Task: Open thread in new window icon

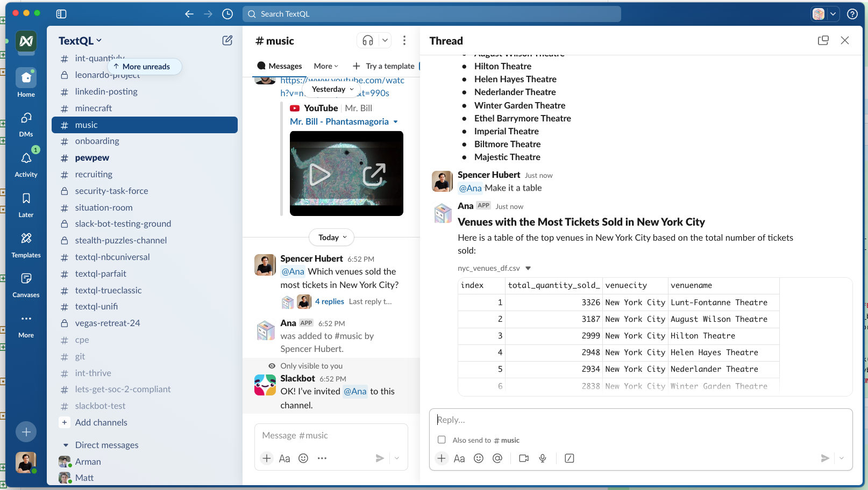Action: [823, 40]
